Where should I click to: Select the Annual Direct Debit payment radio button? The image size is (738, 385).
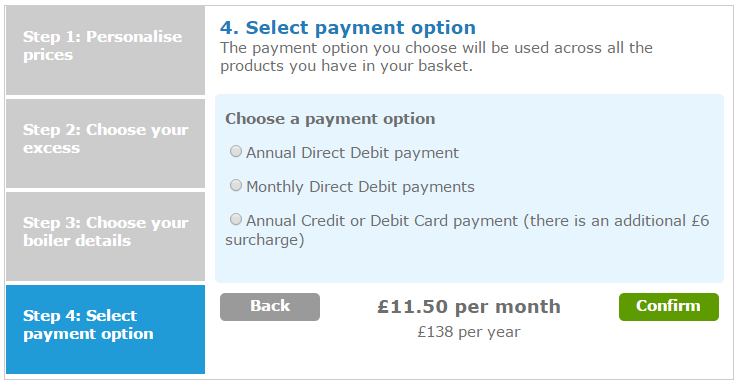pos(236,152)
